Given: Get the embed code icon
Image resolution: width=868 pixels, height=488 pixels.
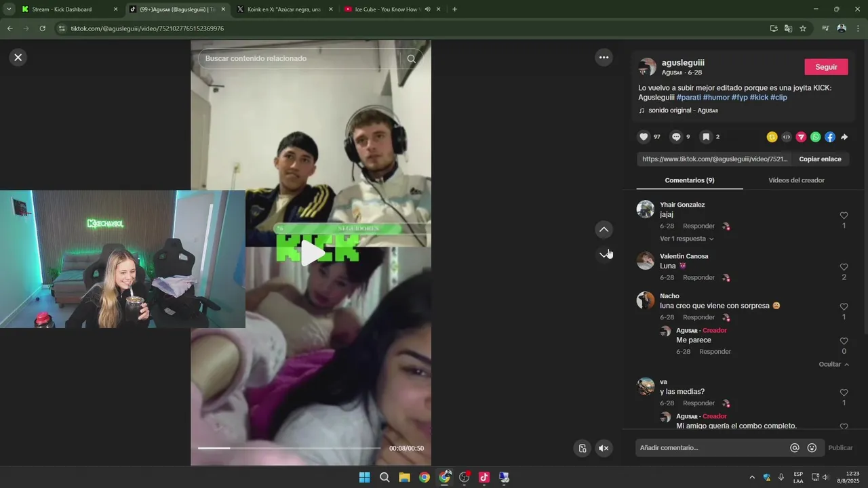Looking at the screenshot, I should [x=787, y=137].
